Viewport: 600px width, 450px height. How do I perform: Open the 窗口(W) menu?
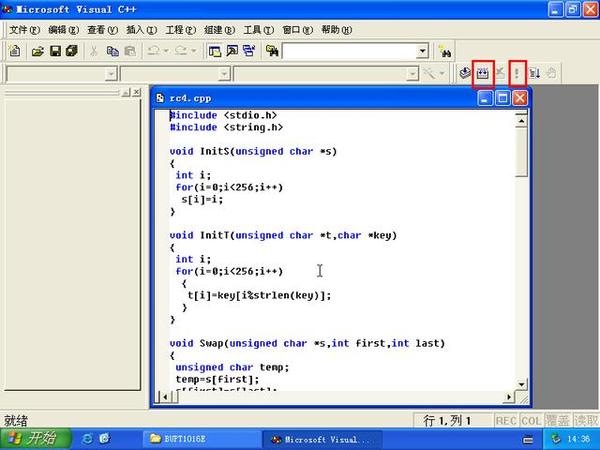pos(298,29)
